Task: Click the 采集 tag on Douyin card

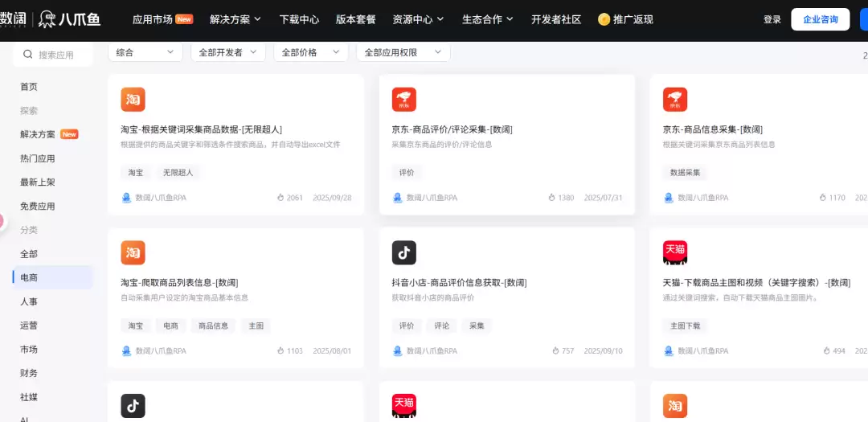Action: [x=477, y=326]
